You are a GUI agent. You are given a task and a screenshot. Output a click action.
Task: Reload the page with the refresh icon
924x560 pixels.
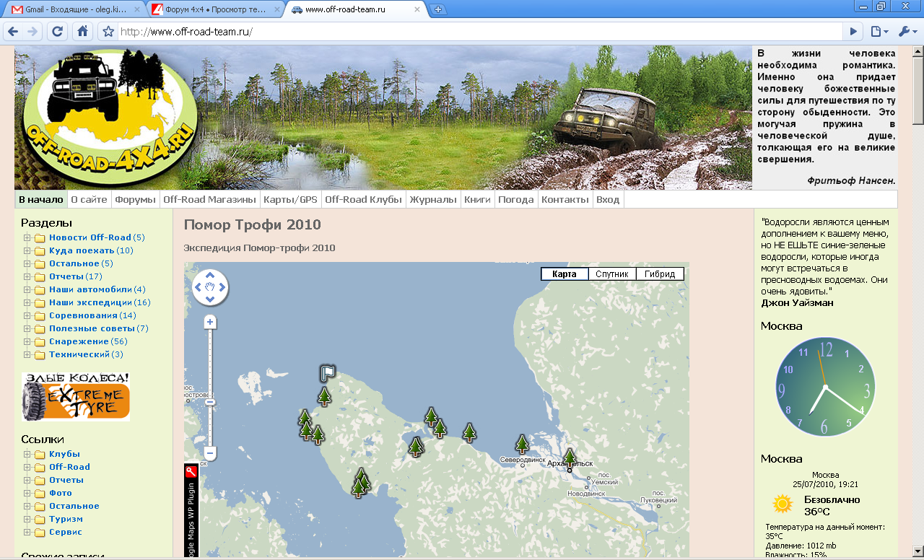coord(58,32)
